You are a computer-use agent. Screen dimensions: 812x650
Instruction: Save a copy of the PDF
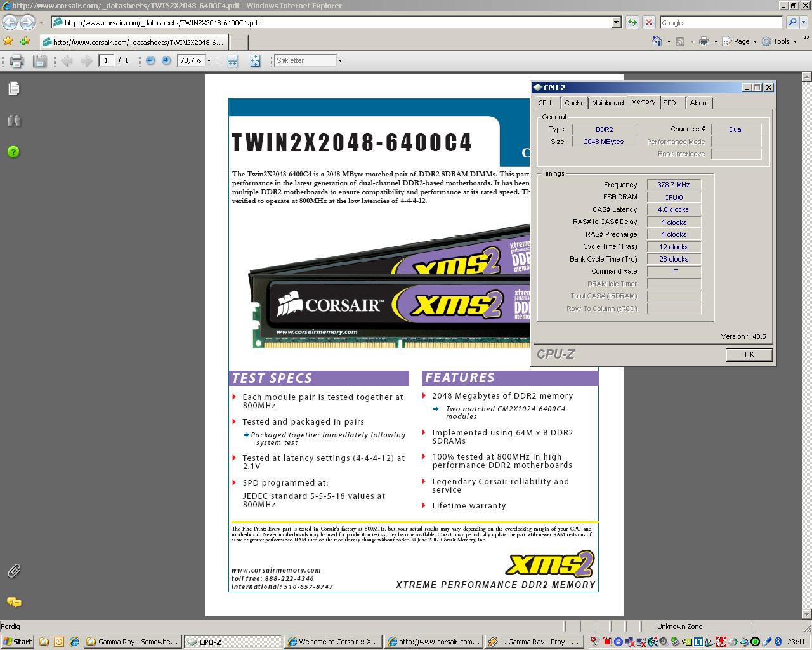(x=39, y=61)
